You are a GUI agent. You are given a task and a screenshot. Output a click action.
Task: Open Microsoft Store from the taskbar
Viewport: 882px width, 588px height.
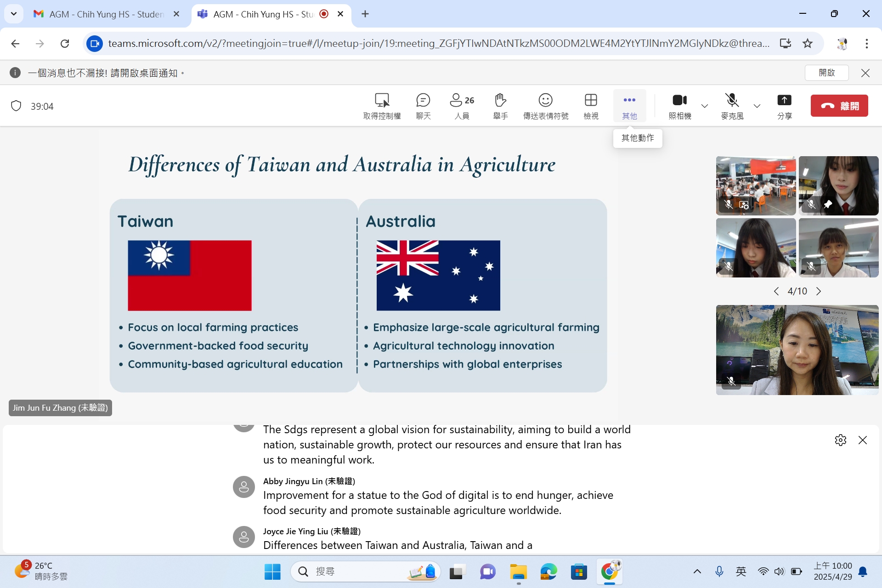tap(579, 572)
